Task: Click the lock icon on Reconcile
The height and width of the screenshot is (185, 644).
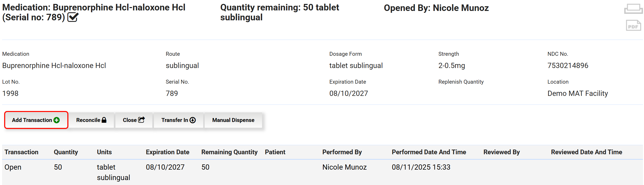Action: [x=104, y=120]
